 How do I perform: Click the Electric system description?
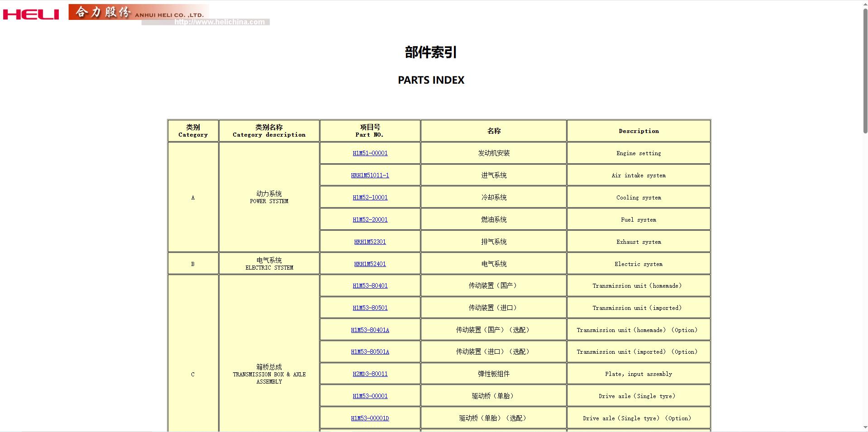click(639, 264)
